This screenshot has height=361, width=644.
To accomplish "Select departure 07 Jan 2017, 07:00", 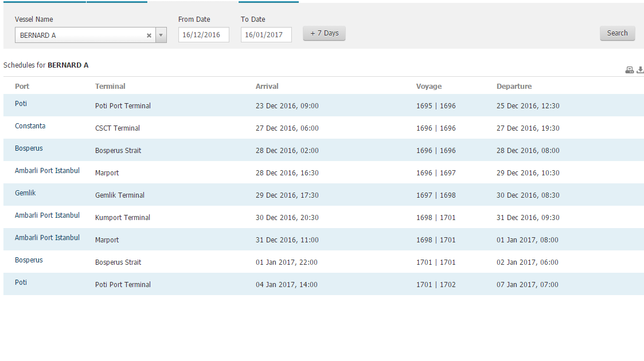I will coord(528,285).
